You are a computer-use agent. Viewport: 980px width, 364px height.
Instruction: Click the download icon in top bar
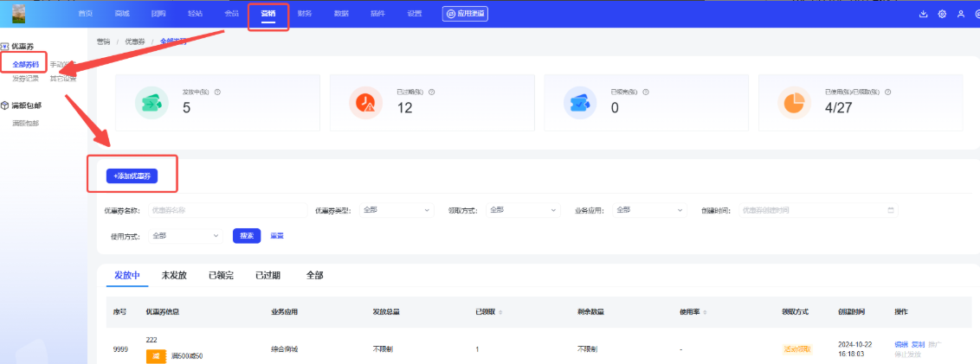coord(923,14)
